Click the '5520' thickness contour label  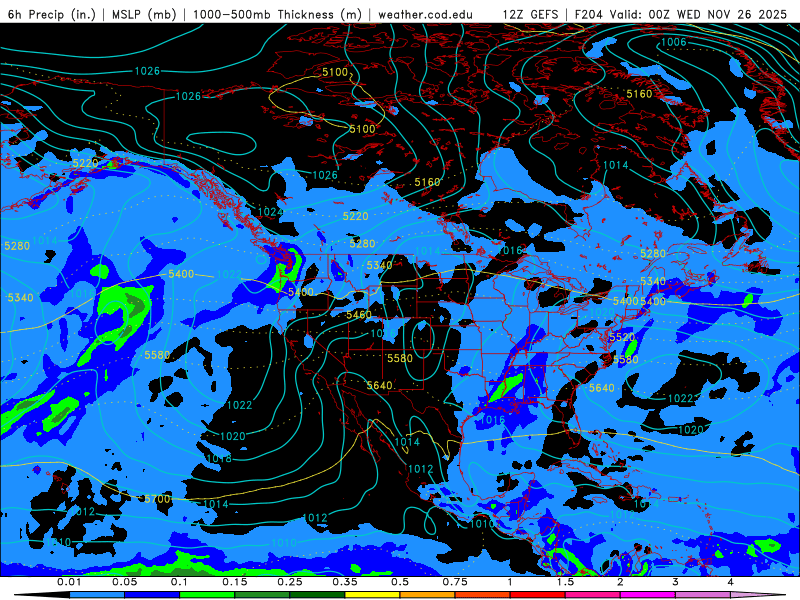(621, 337)
